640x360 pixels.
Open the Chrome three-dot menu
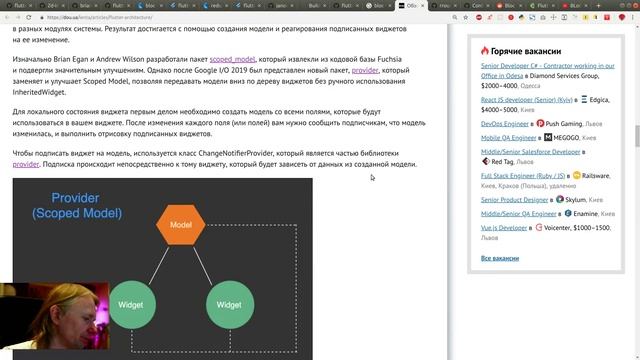tap(634, 18)
